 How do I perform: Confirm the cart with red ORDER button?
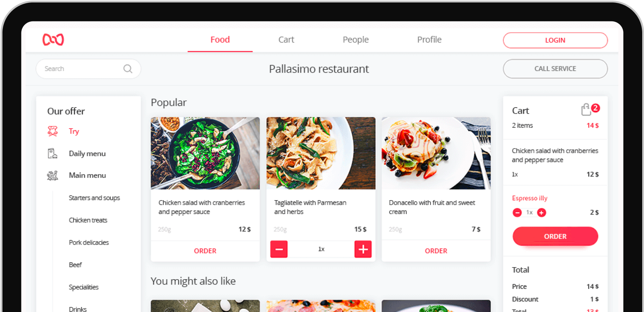pyautogui.click(x=555, y=236)
